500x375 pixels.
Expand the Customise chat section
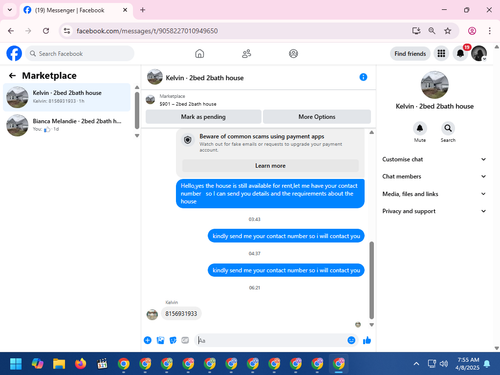[x=434, y=159]
